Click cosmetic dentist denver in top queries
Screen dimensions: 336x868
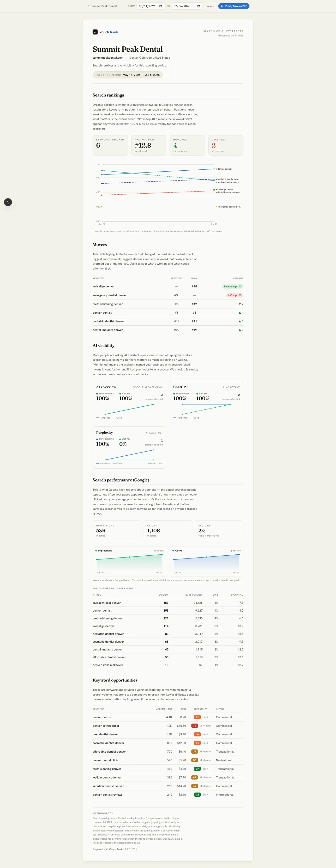108,642
